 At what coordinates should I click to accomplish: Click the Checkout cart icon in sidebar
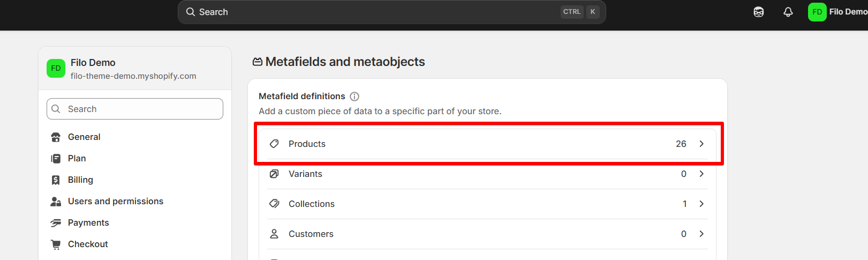click(x=56, y=244)
